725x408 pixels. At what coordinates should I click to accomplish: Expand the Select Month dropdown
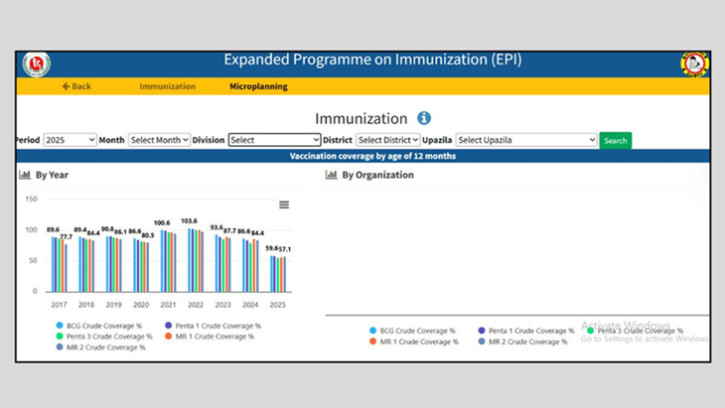tap(158, 140)
